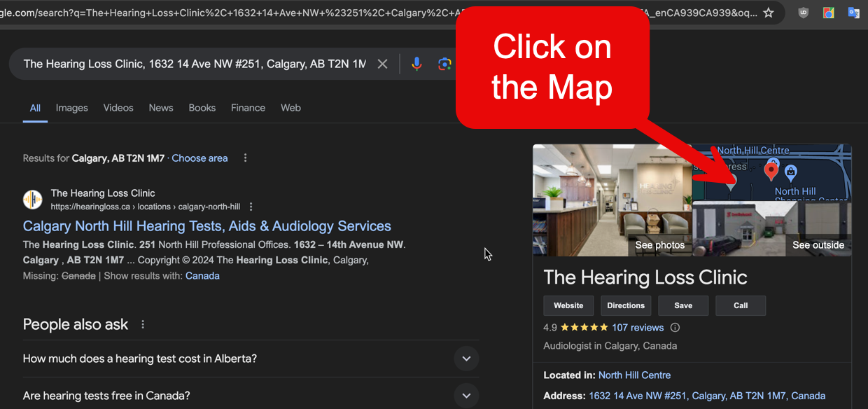Open the See outside street view thumbnail
This screenshot has height=409, width=868.
[772, 229]
